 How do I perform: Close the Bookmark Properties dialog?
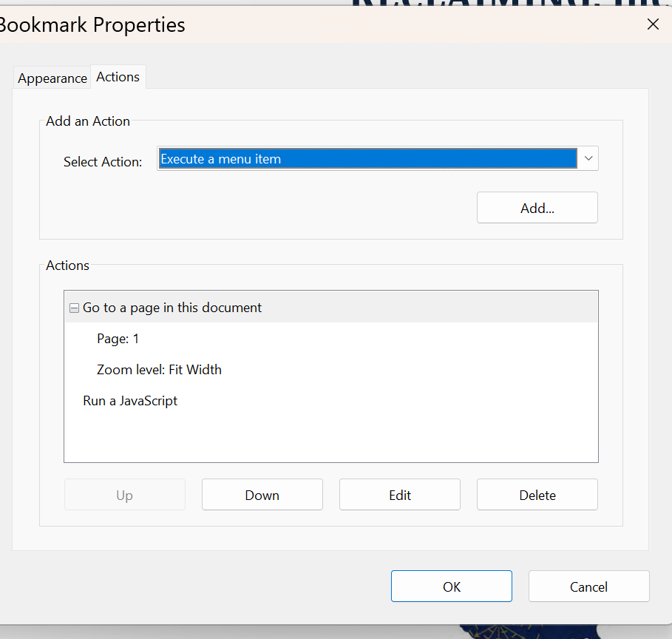(x=653, y=24)
